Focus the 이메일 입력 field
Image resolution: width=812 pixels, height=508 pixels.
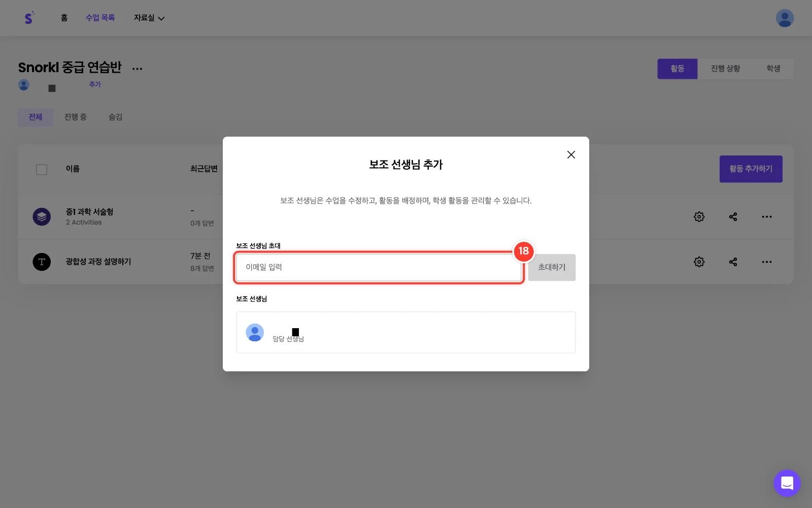(379, 267)
